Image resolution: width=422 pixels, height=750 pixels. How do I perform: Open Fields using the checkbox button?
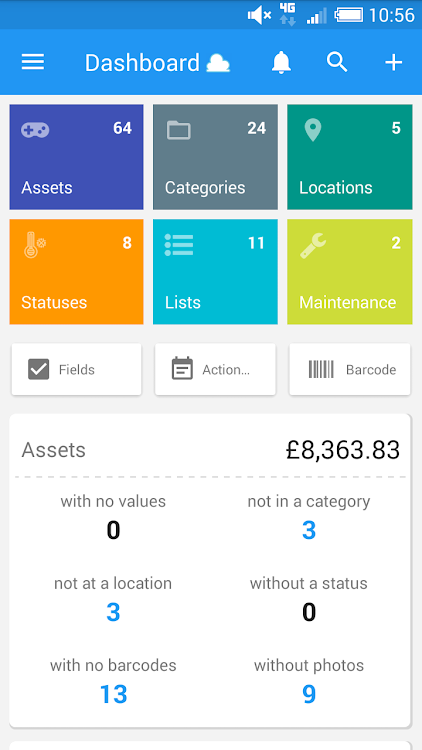click(x=77, y=369)
